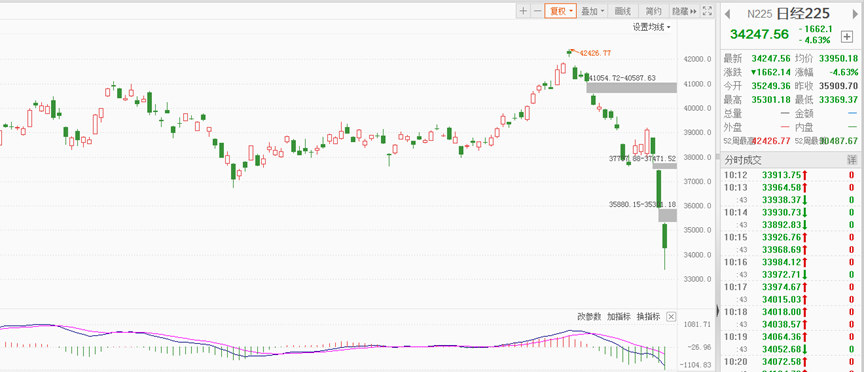Viewport: 864px width, 372px height.
Task: Add 日经225 to watchlist with plus icon
Action: point(846,36)
